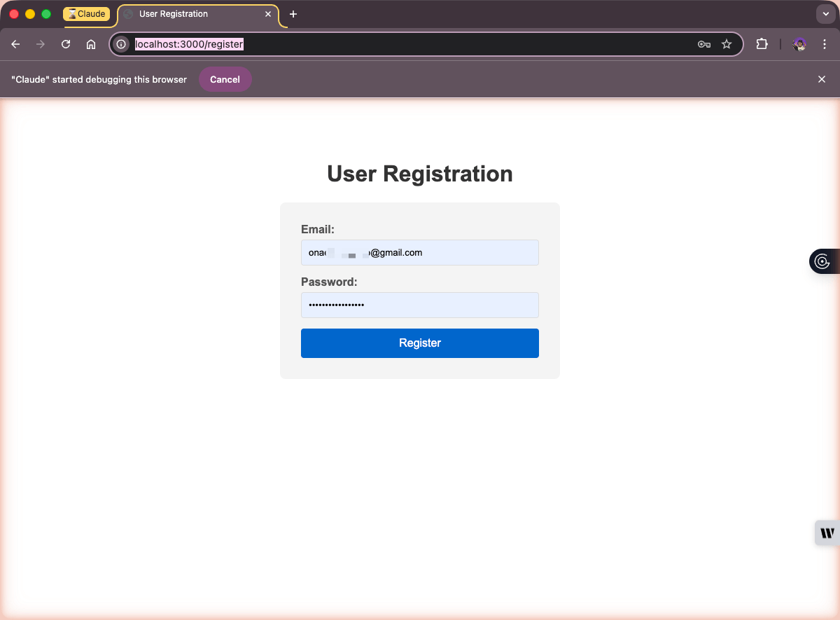Screen dimensions: 840x620
Task: Close the User Registration tab
Action: 268,13
